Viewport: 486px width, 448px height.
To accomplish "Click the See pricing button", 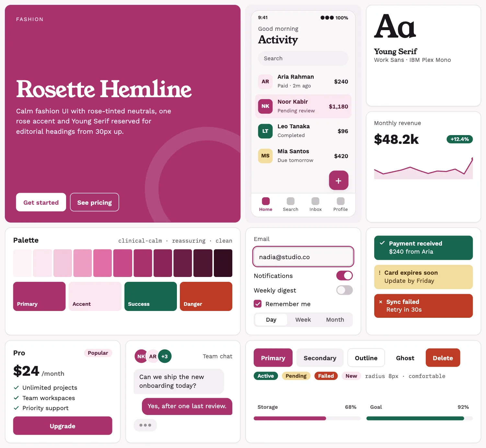I will (x=95, y=202).
